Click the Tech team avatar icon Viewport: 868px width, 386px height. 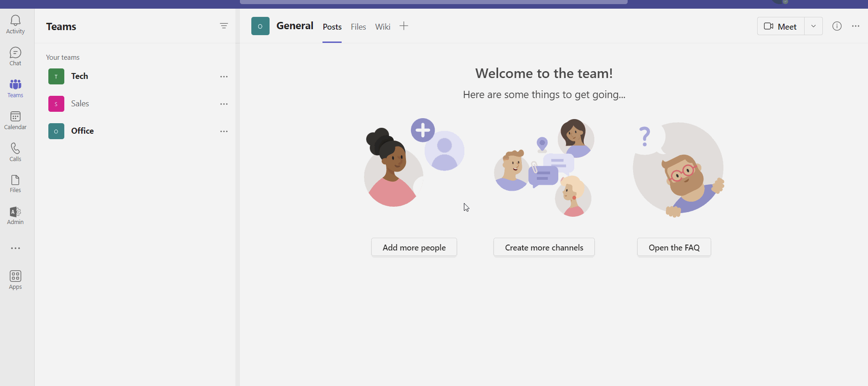pyautogui.click(x=56, y=77)
